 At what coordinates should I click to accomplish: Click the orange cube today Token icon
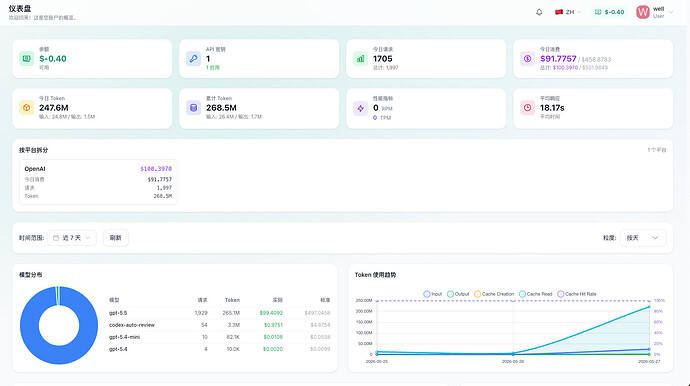tap(26, 108)
